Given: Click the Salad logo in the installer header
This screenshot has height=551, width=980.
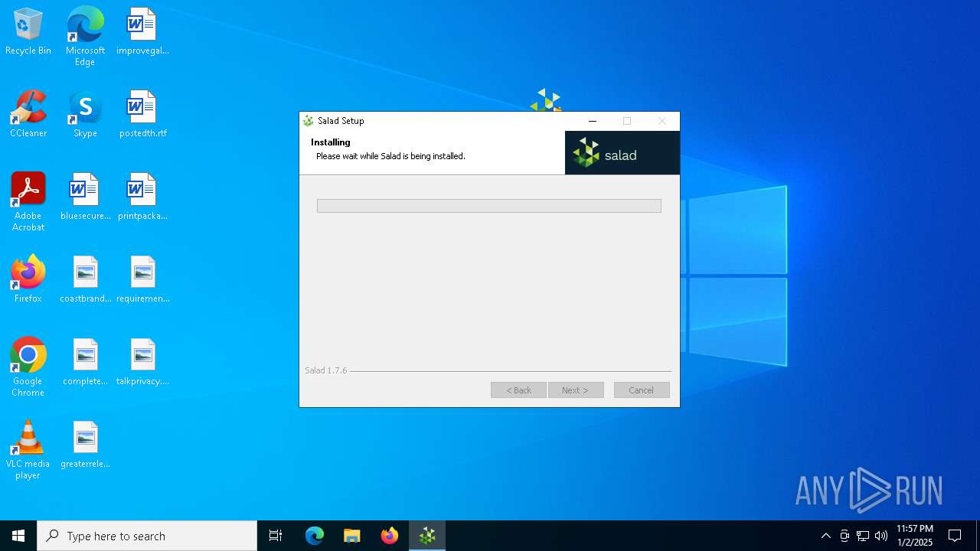Looking at the screenshot, I should [x=622, y=153].
